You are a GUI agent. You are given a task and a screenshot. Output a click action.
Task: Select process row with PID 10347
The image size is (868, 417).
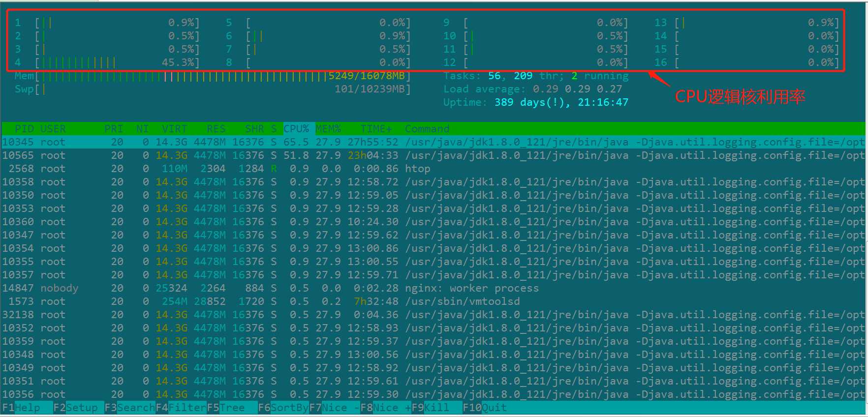[x=434, y=235]
